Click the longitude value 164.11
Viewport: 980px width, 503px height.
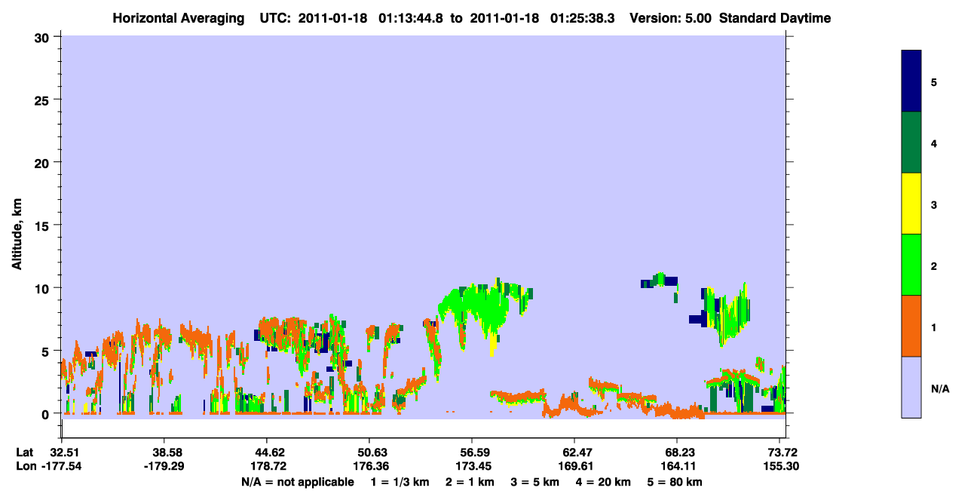(677, 467)
